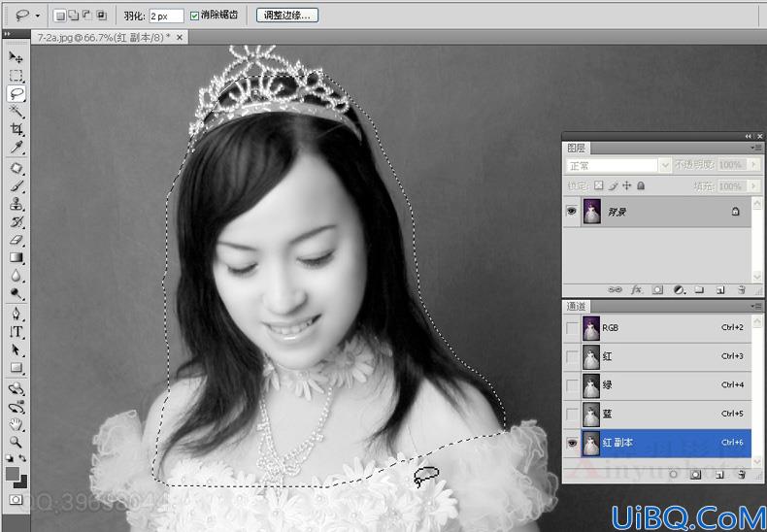Screen dimensions: 767x532
Task: Select the Clone Stamp tool
Action: point(16,204)
